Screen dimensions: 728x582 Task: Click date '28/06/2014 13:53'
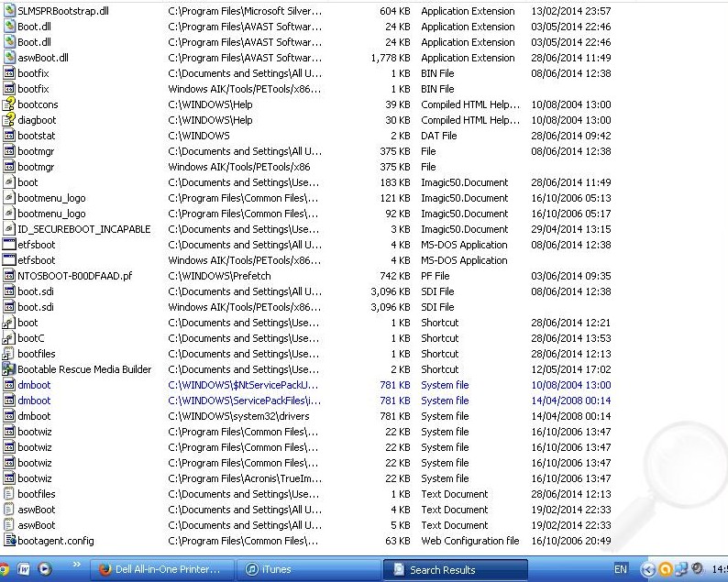click(x=571, y=338)
